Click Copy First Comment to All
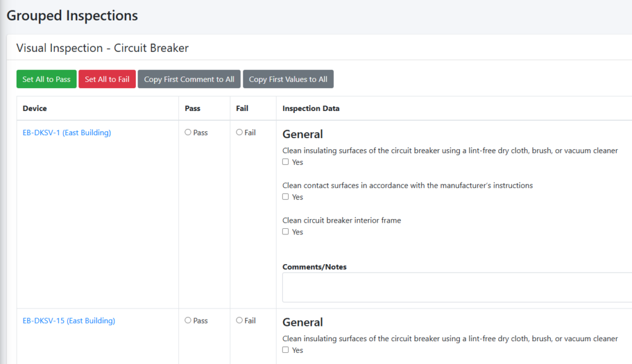632x364 pixels. coord(189,79)
